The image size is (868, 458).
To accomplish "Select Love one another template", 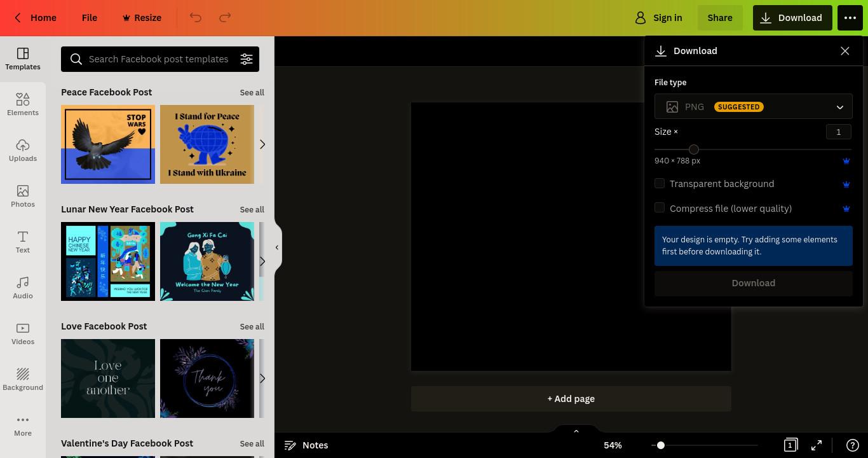I will coord(108,378).
